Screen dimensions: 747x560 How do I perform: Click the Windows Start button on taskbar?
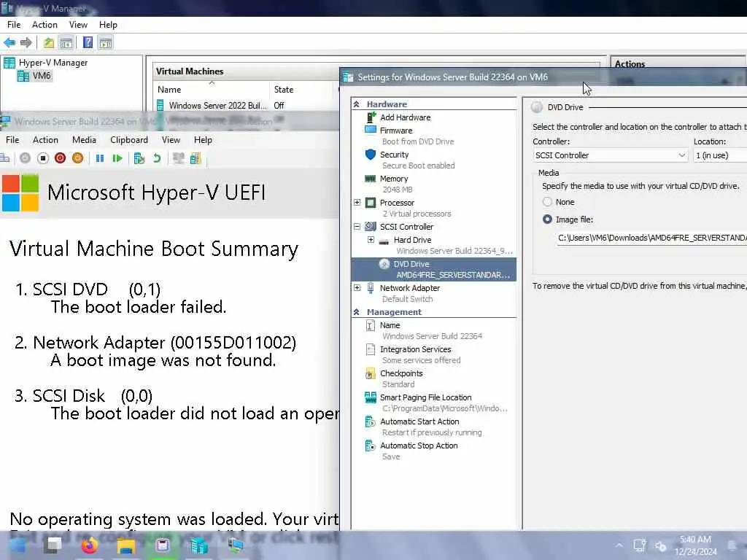point(18,545)
